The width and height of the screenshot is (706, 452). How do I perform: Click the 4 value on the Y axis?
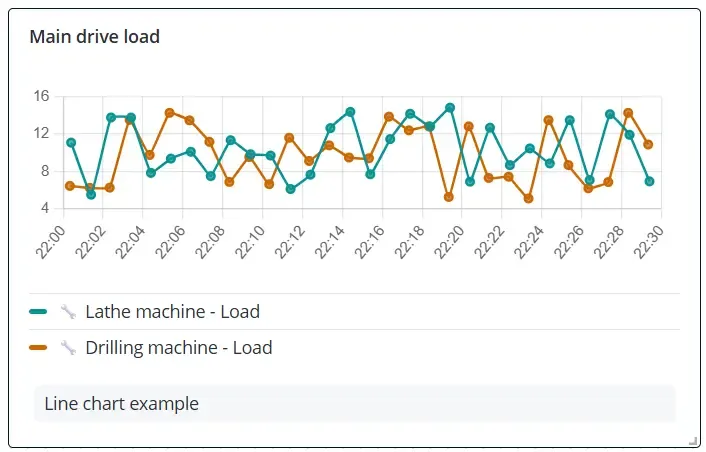pyautogui.click(x=45, y=209)
